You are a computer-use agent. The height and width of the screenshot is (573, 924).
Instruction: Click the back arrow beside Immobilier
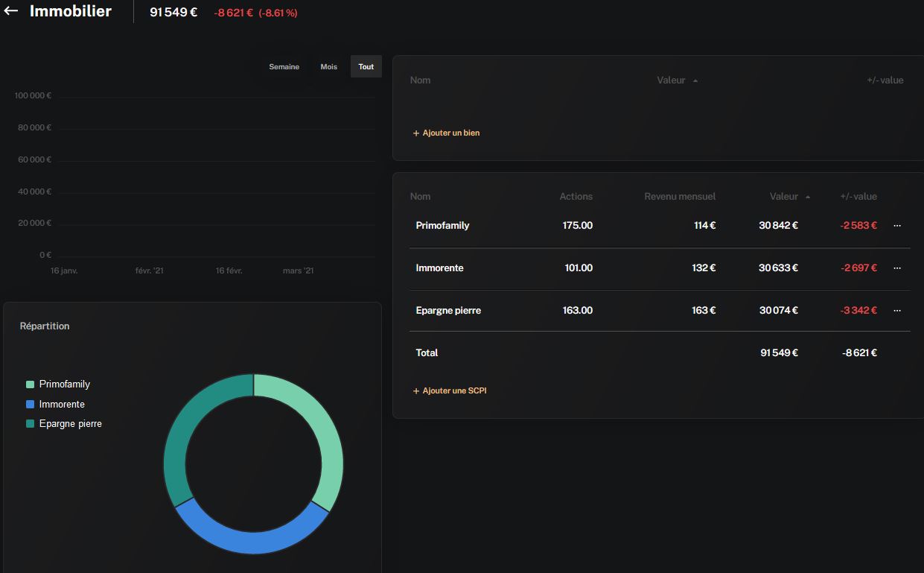pos(11,11)
